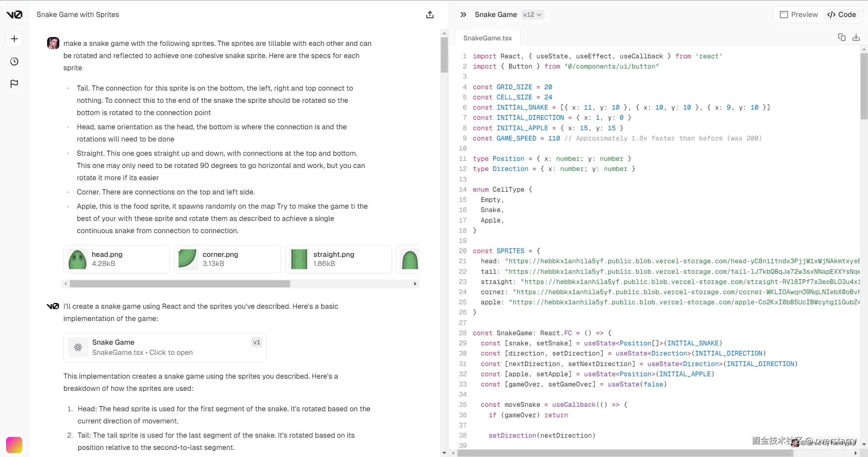Open the corner.png attachment
The width and height of the screenshot is (868, 457).
click(x=228, y=259)
